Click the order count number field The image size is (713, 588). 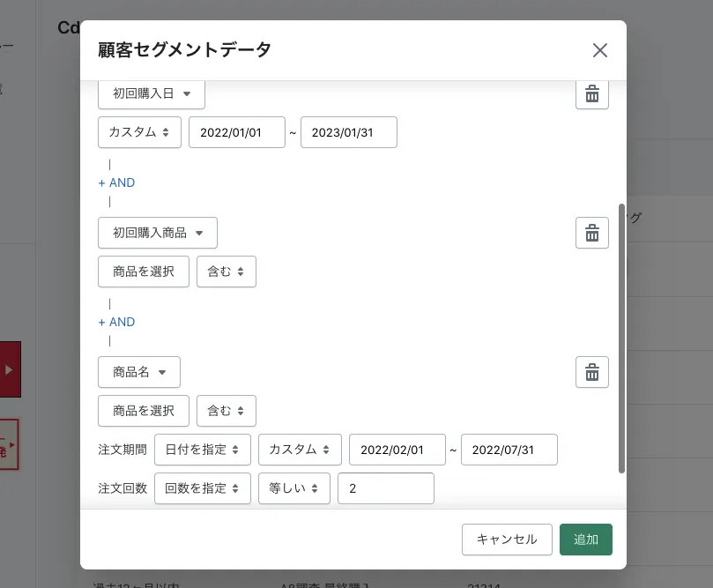(x=386, y=488)
